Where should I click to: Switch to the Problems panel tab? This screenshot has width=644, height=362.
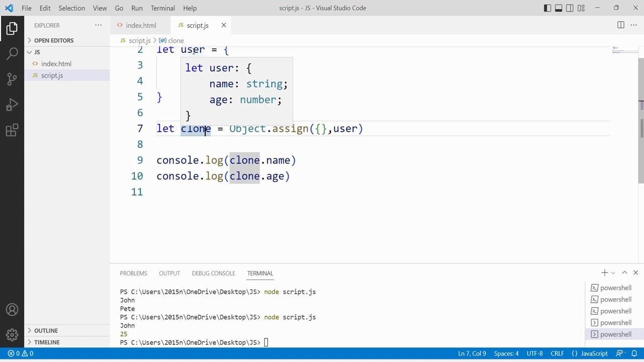point(133,273)
